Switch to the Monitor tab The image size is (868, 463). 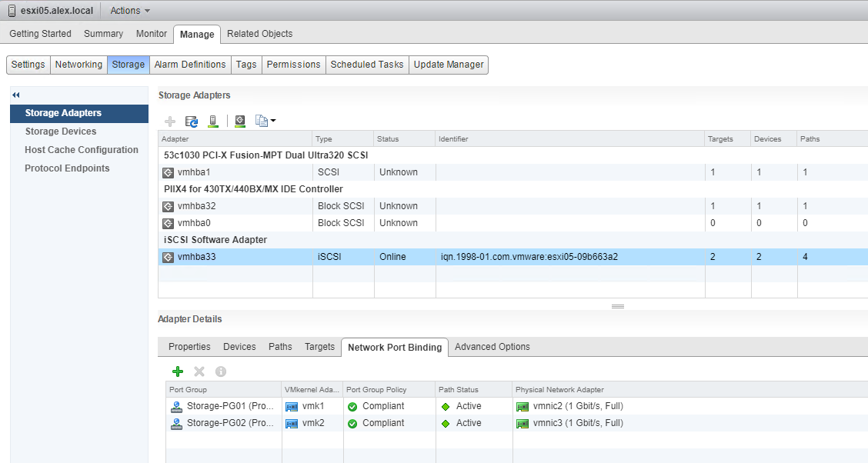tap(151, 34)
